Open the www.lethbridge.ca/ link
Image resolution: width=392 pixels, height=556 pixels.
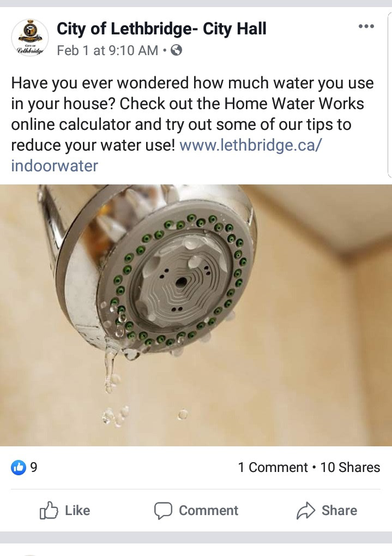point(251,145)
